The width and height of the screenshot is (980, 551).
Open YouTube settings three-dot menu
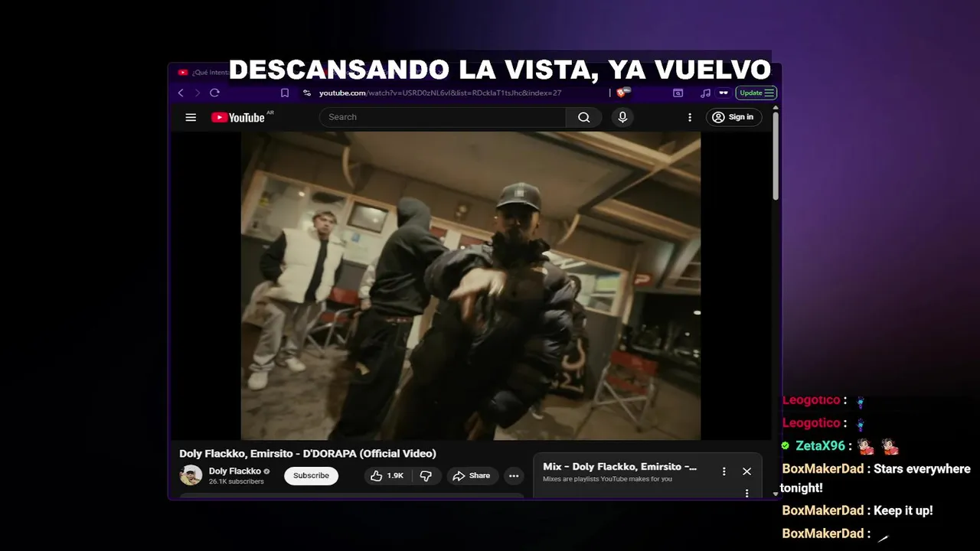[x=689, y=117]
